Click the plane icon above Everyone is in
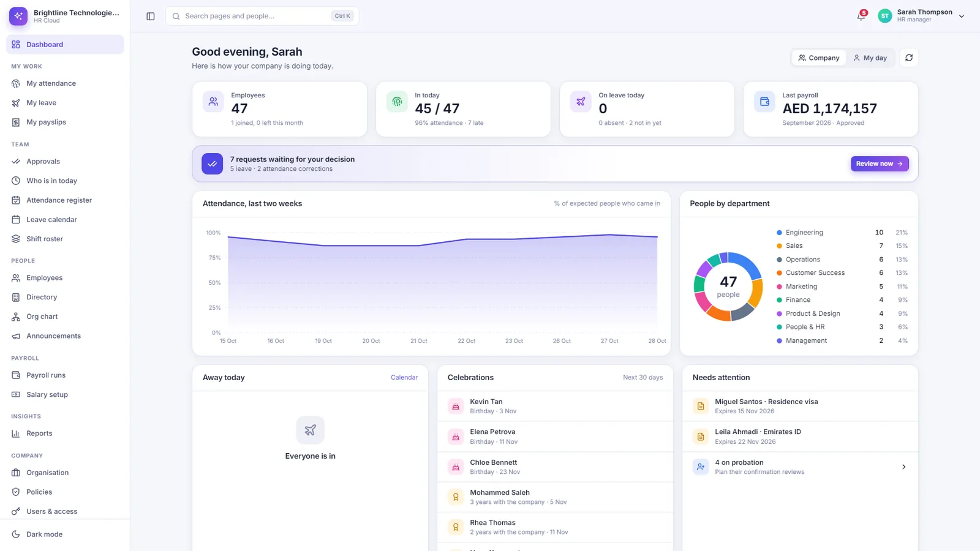This screenshot has height=551, width=980. pyautogui.click(x=311, y=430)
